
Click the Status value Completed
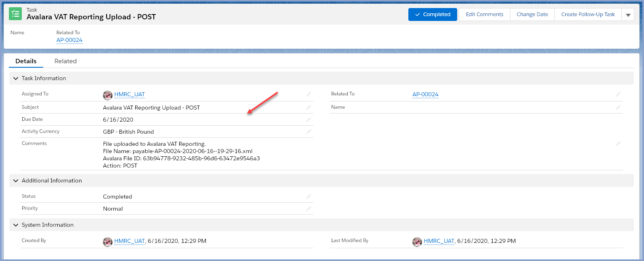click(117, 197)
